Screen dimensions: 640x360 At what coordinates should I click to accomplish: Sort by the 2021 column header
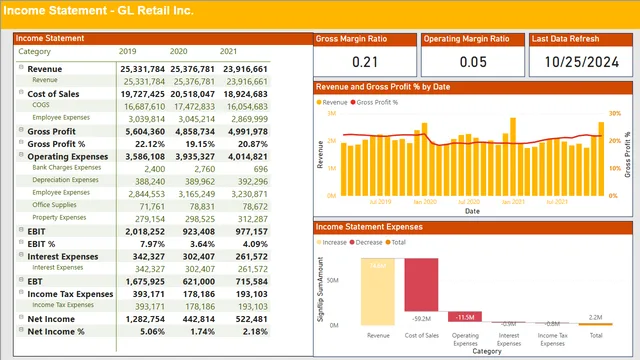[228, 51]
